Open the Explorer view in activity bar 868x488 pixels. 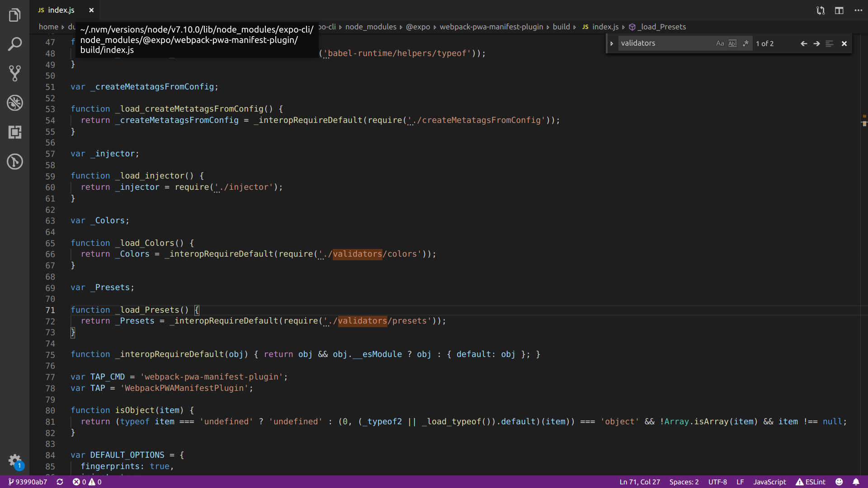point(14,15)
